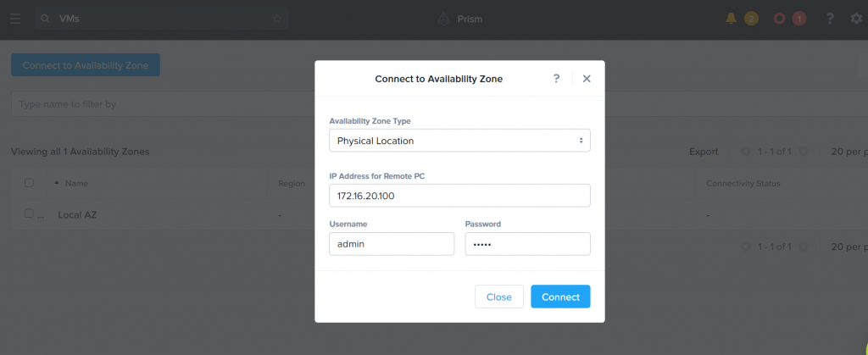Screen dimensions: 868x355
Task: Tick the select-all checkbox in table header
Action: point(30,183)
